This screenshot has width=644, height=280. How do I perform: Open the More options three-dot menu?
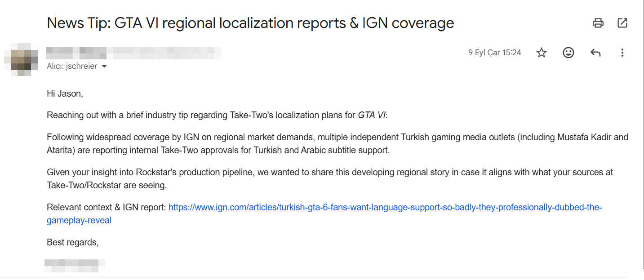(622, 53)
